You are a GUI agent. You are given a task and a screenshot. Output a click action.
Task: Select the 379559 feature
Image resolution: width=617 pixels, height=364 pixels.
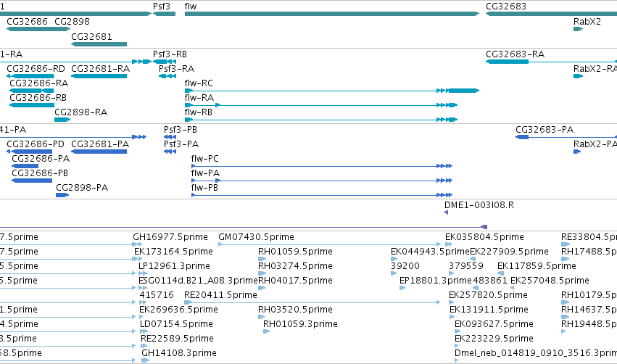click(x=452, y=273)
